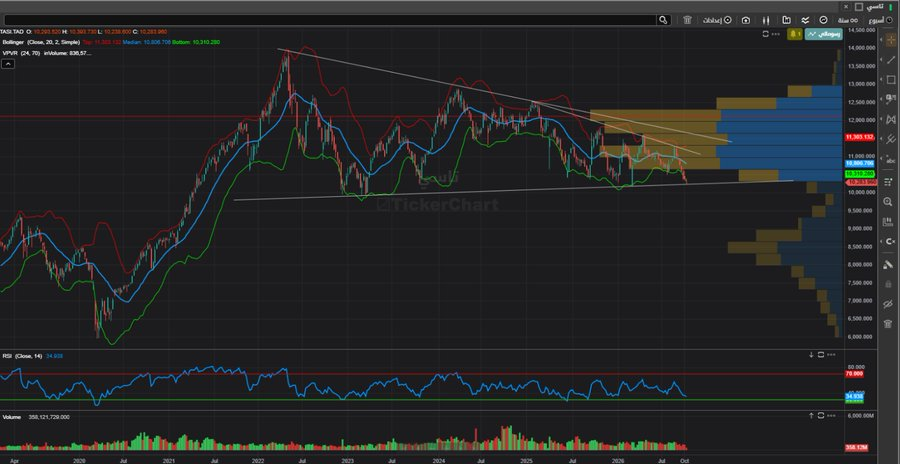Image resolution: width=900 pixels, height=464 pixels.
Task: Click the measure ruler tool in sidebar
Action: coord(889,222)
